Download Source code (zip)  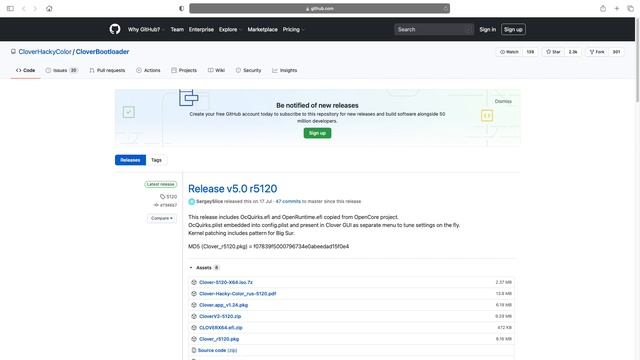click(217, 350)
